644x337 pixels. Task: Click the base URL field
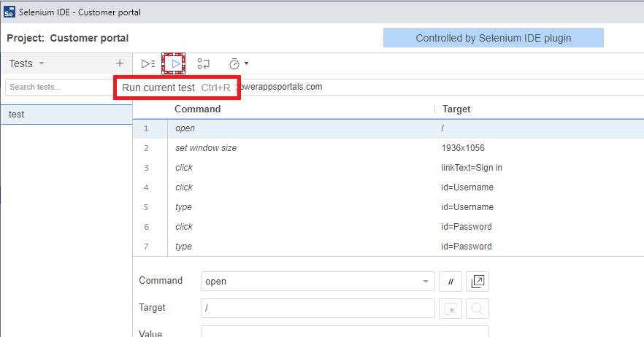pyautogui.click(x=442, y=87)
